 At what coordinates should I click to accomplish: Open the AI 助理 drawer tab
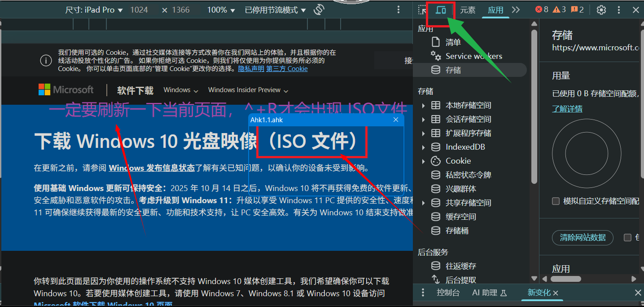pyautogui.click(x=489, y=293)
